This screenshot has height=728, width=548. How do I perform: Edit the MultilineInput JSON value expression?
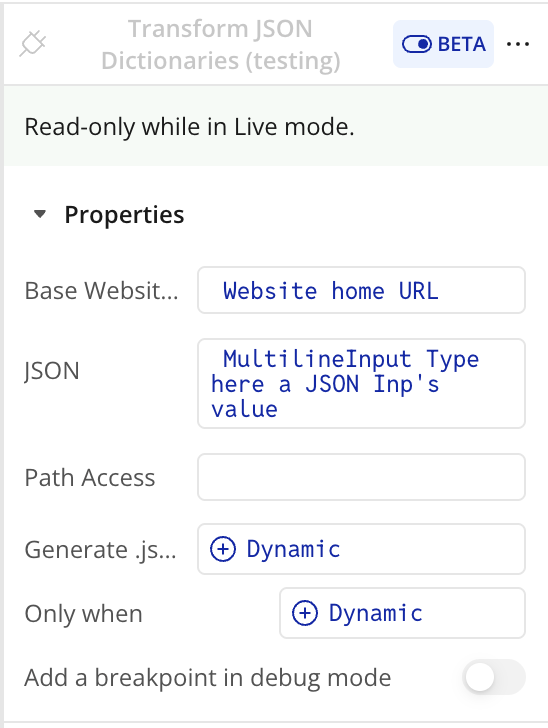click(x=361, y=384)
